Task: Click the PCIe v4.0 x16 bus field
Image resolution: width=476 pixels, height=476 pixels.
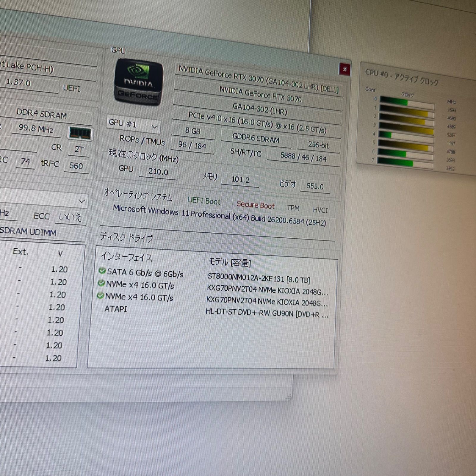Action: click(x=257, y=123)
